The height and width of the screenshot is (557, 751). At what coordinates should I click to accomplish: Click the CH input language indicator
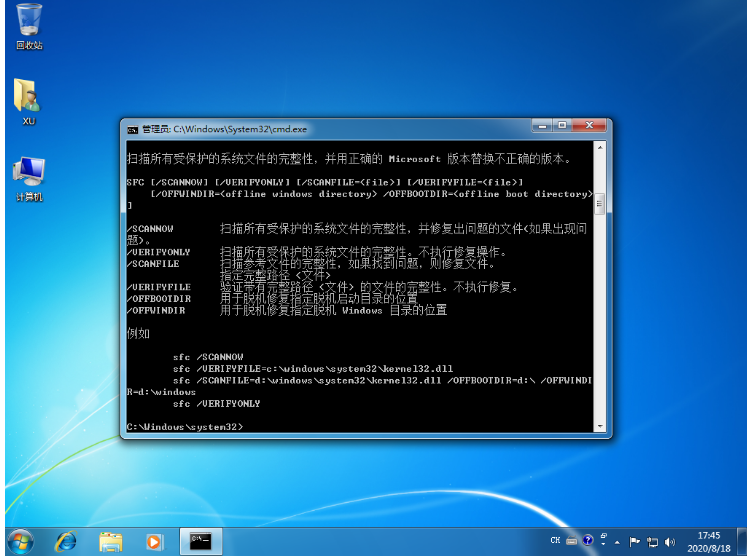[x=556, y=541]
